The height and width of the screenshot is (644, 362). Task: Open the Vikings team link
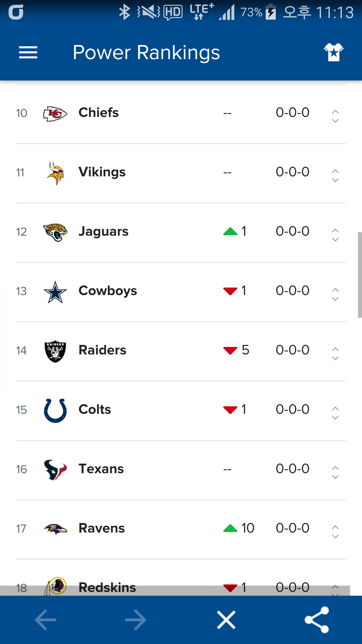coord(102,172)
